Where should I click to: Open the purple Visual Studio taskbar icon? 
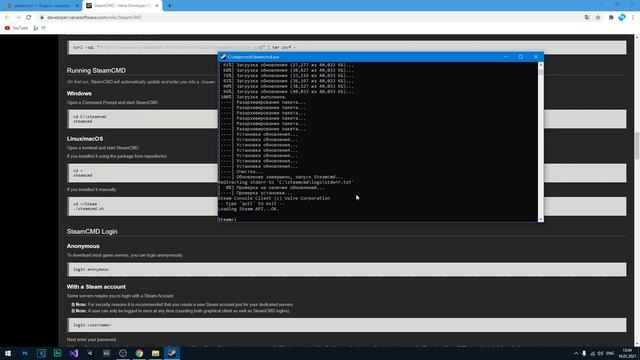(x=74, y=353)
